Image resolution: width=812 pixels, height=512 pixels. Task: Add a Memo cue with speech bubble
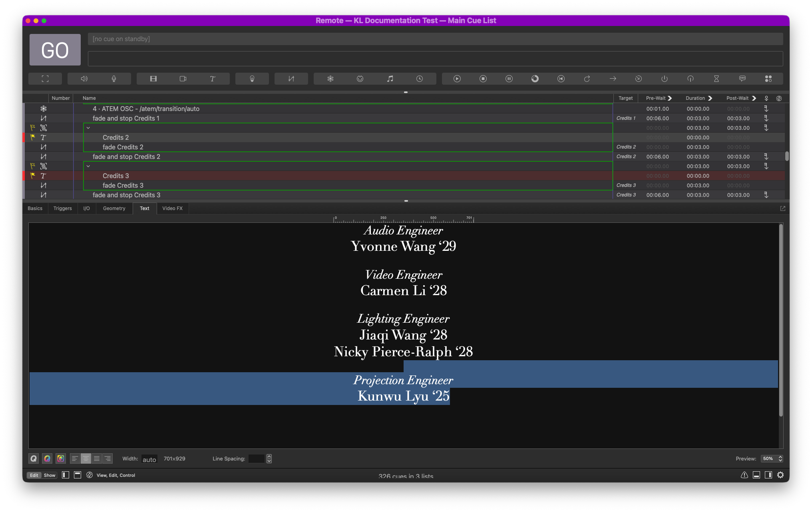coord(742,79)
